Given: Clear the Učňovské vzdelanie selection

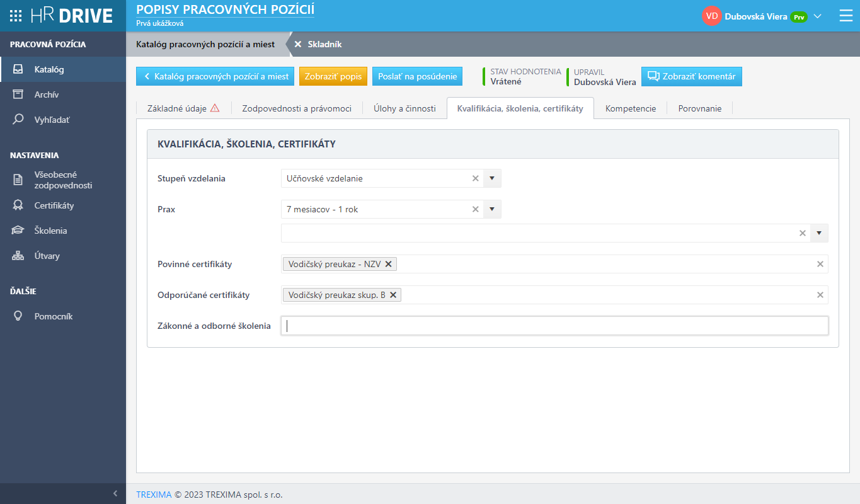Looking at the screenshot, I should click(x=476, y=178).
